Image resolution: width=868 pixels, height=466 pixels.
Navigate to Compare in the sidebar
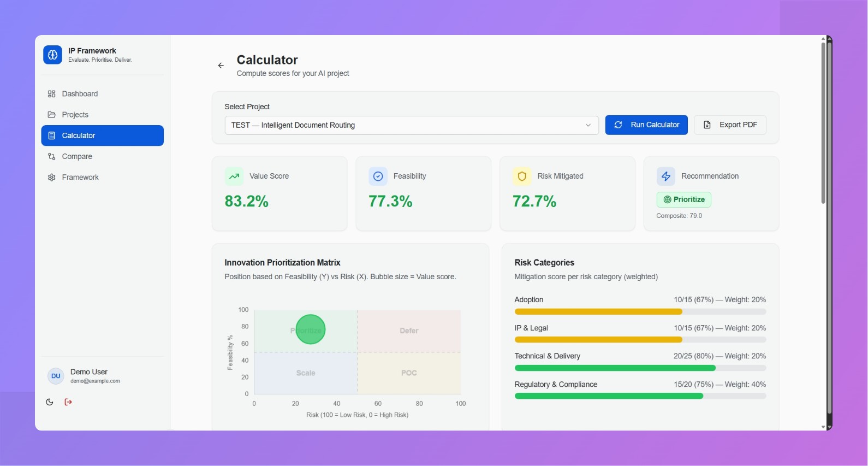(x=77, y=156)
